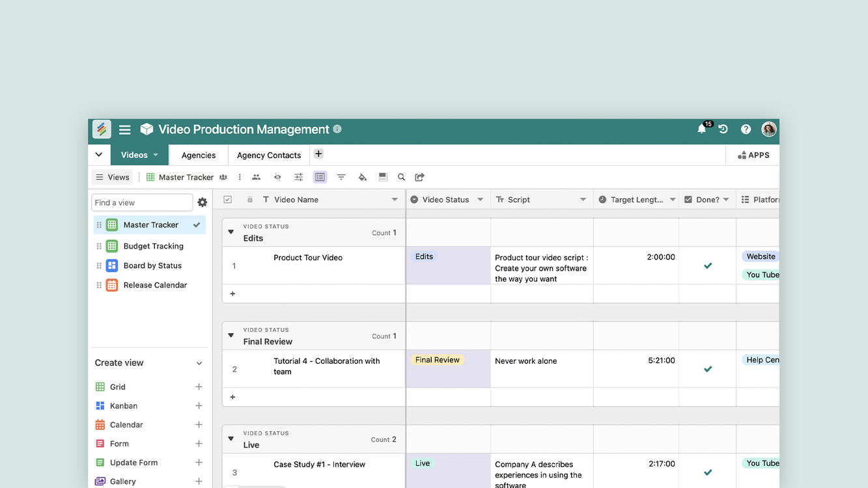The image size is (868, 488).
Task: Click the highlighted group records icon
Action: [x=320, y=177]
